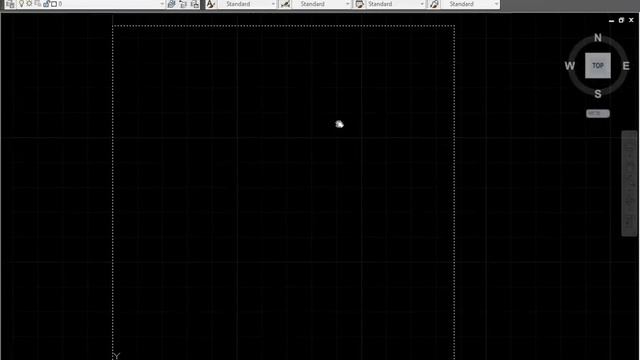Minimize the drawing window
640x360 pixels.
coord(611,20)
